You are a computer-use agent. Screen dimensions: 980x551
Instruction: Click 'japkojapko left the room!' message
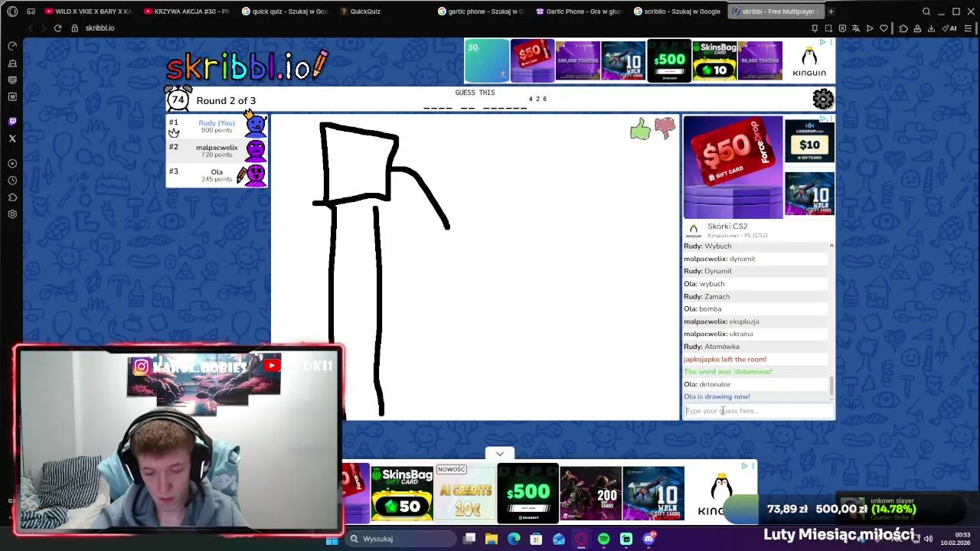point(725,359)
